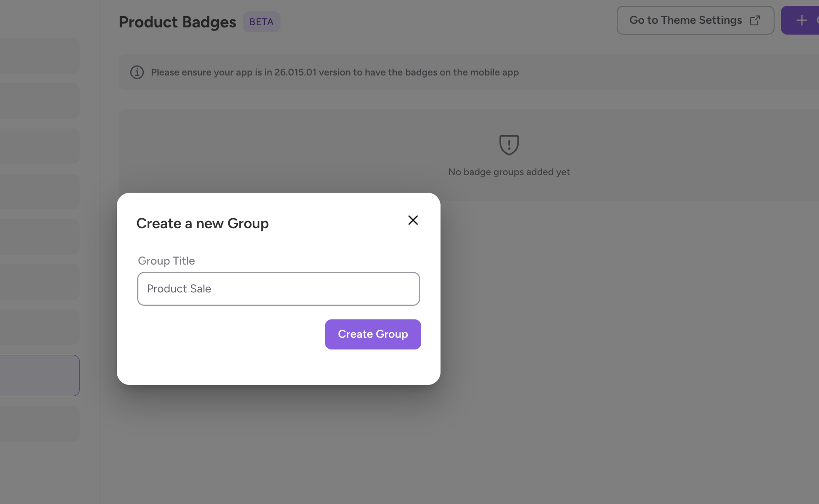Click the external link icon beside Theme Settings

tap(755, 21)
